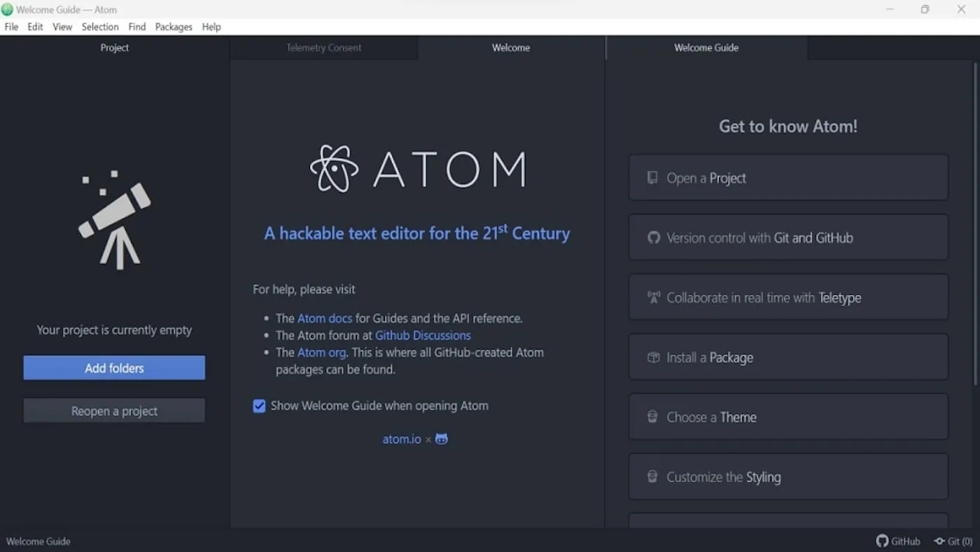
Task: Select the Project tab
Action: coord(114,48)
